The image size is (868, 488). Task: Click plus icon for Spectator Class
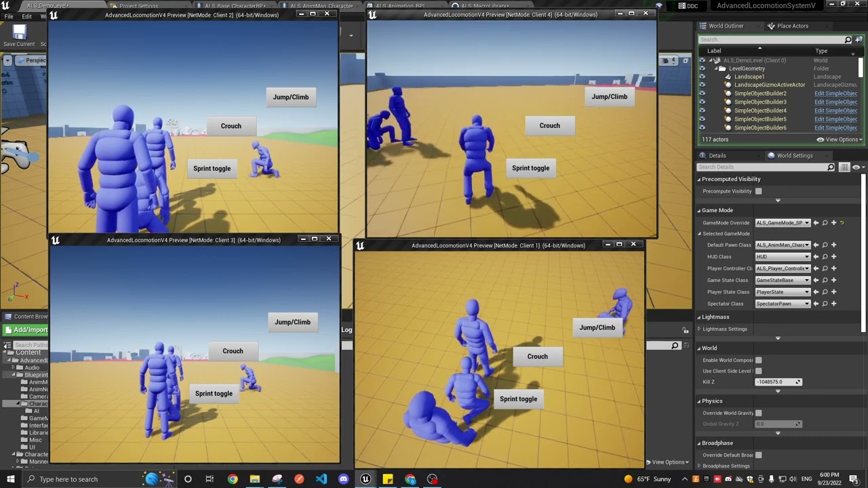833,304
